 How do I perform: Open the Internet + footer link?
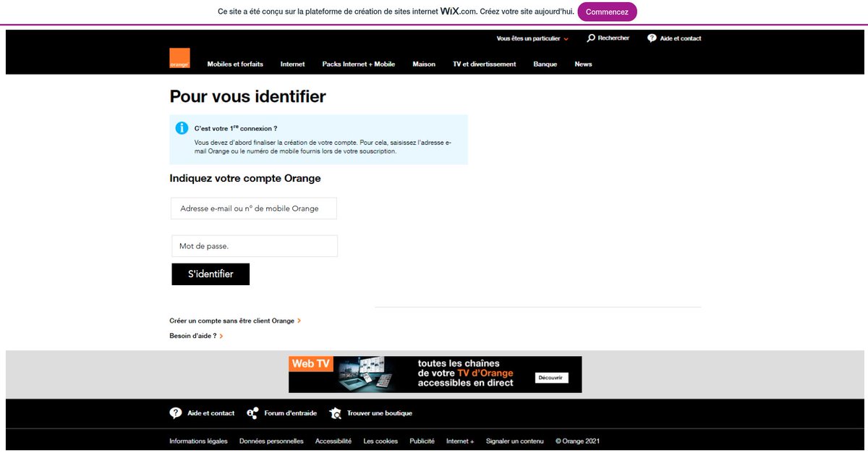point(460,441)
